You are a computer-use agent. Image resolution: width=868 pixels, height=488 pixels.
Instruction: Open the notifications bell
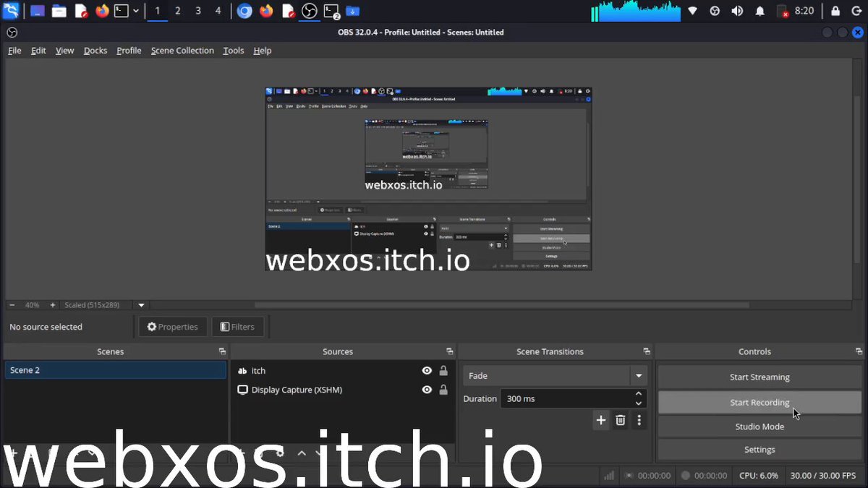coord(760,11)
